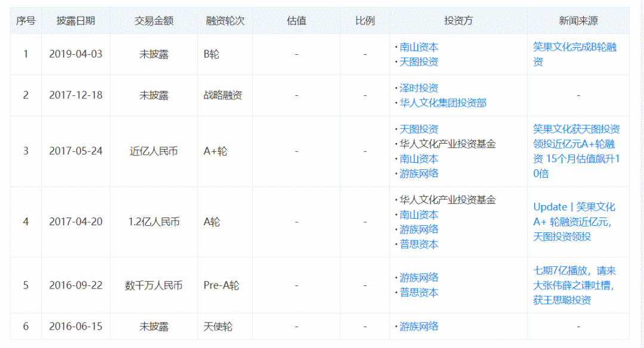Open 游族网络 link in A+轮 row
Viewport: 644px width, 348px height.
(419, 173)
